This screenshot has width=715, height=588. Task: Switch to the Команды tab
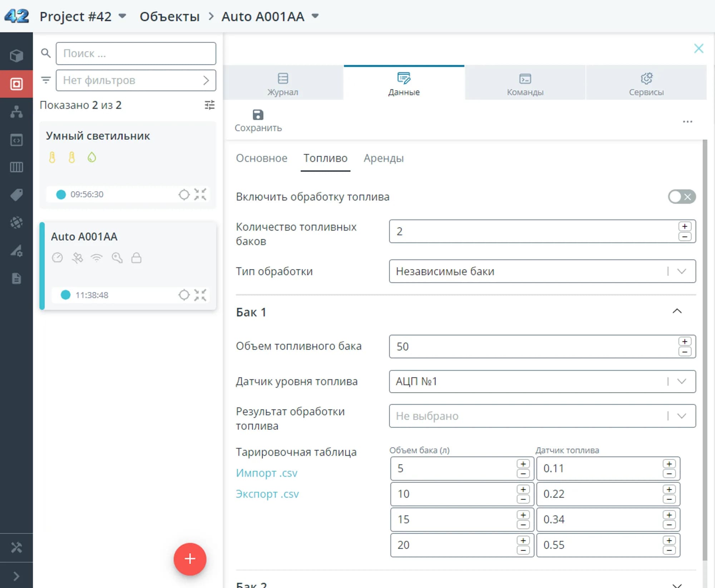coord(525,83)
